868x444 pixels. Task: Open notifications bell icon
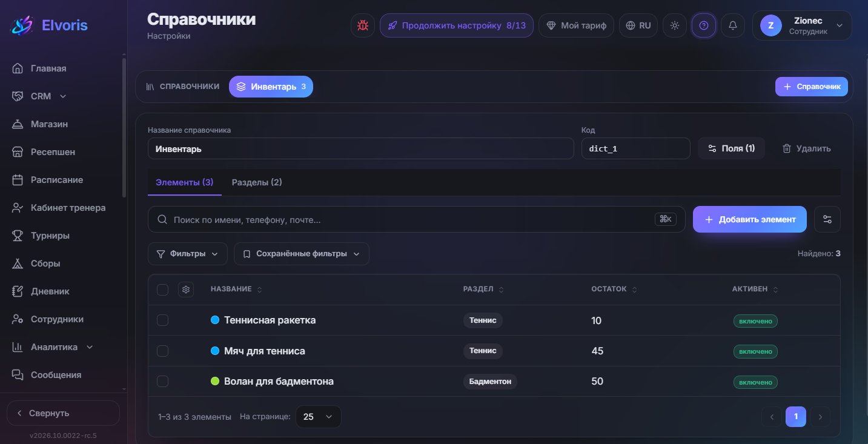click(733, 25)
